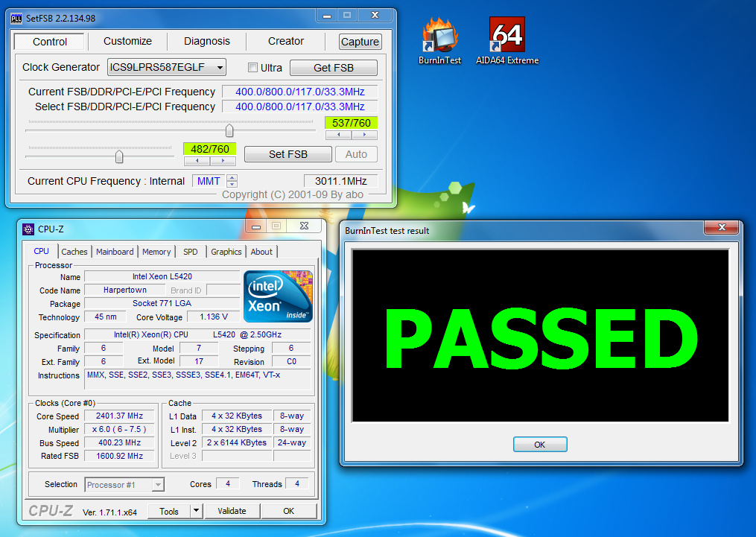
Task: Minimize the SetFSB window
Action: coord(327,16)
